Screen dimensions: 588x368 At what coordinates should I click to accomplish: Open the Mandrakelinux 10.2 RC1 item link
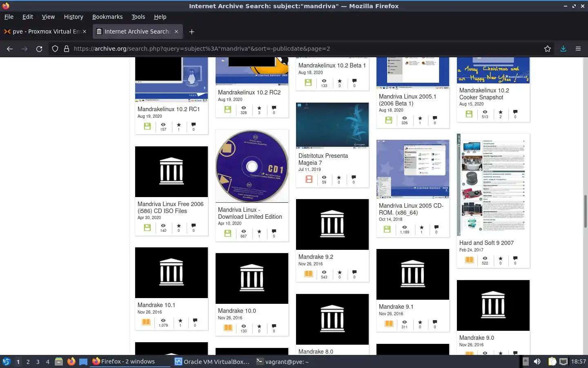[169, 109]
